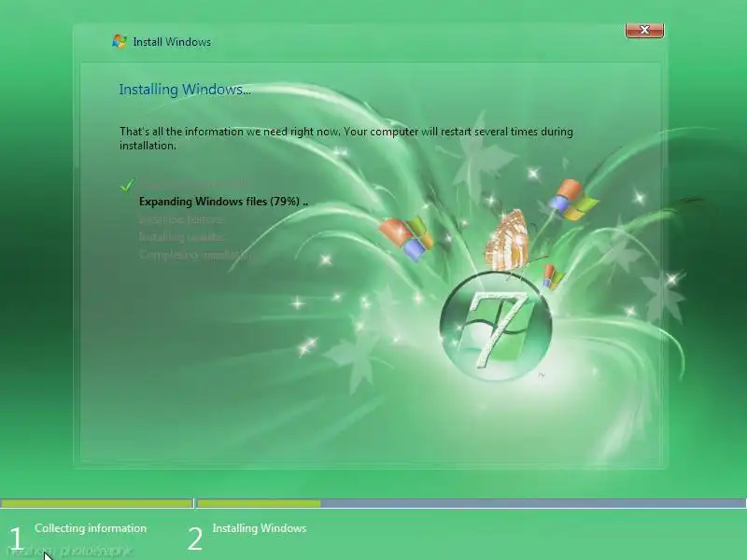This screenshot has height=560, width=747.
Task: Click the "Installing Windows" stage label at bottom
Action: pos(260,528)
